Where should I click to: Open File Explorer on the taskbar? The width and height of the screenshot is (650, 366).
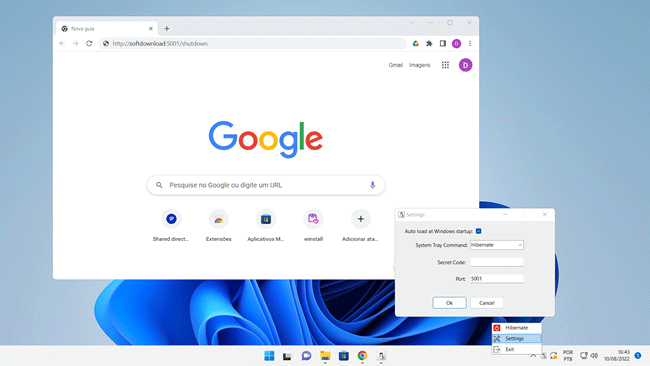(325, 356)
